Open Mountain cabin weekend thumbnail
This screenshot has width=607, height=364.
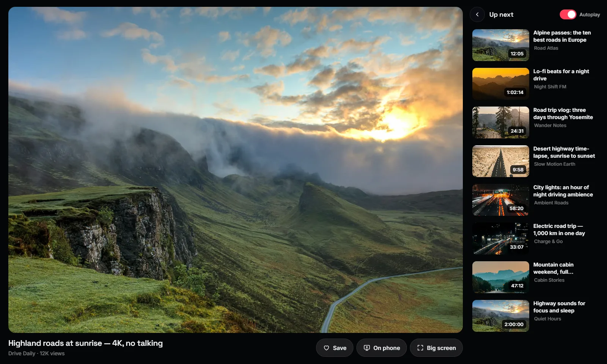[x=501, y=277]
